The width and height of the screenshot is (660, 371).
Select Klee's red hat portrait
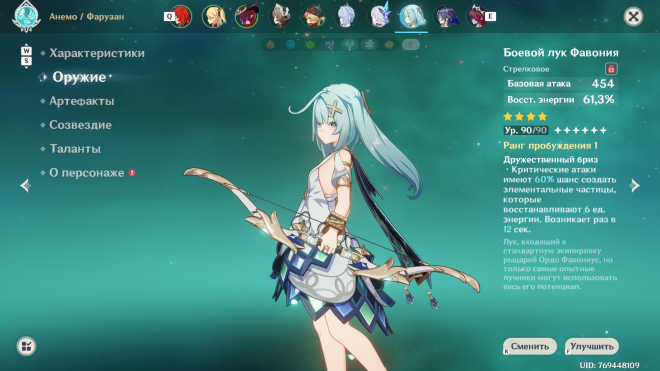313,16
